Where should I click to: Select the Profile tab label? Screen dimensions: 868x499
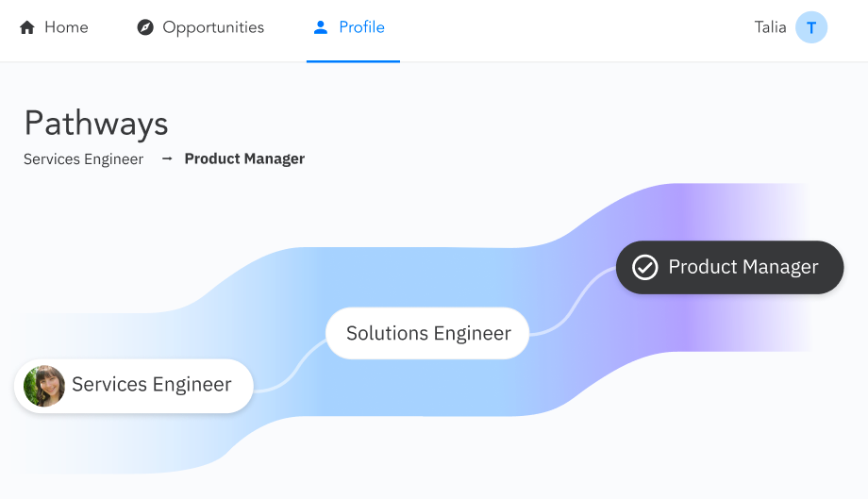pos(361,27)
